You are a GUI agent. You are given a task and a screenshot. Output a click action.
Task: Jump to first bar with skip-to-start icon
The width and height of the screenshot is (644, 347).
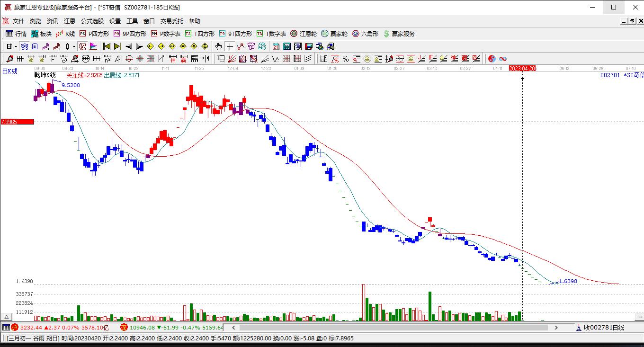(107, 46)
